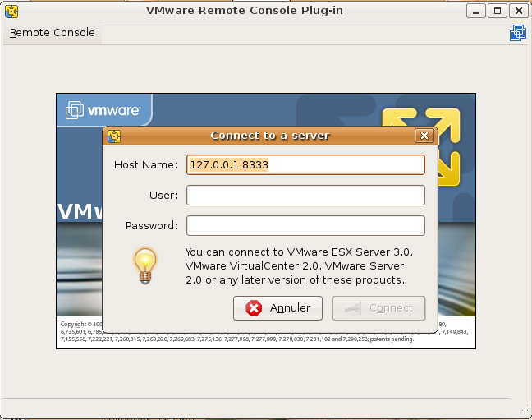Close the Connect to a server dialog
The width and height of the screenshot is (532, 420).
424,136
